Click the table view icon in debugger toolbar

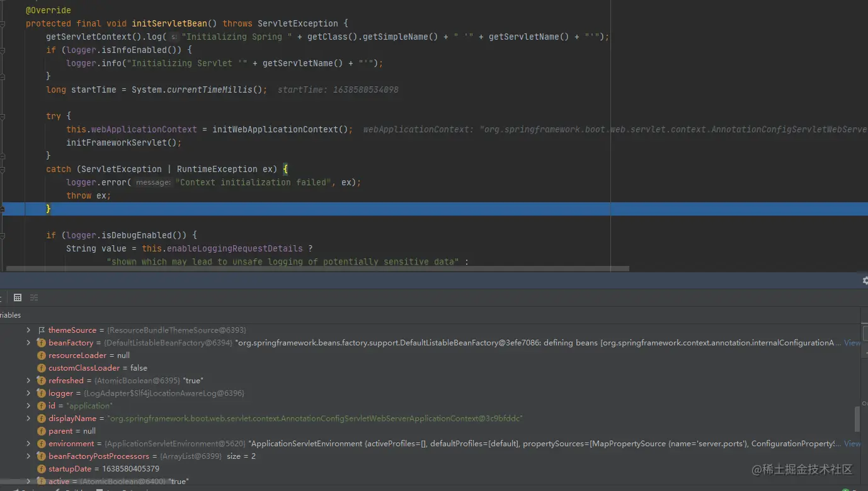pos(18,297)
